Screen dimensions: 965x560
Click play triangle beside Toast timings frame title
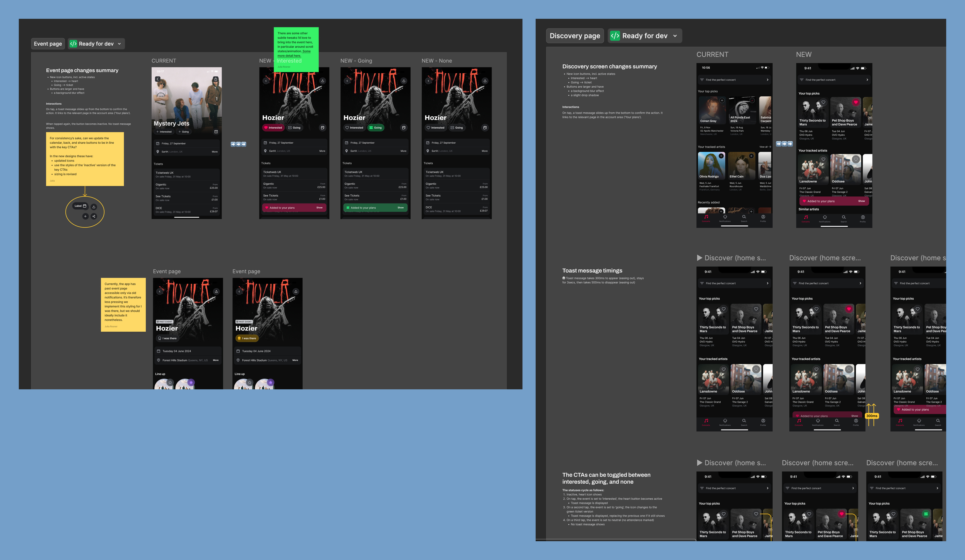(700, 258)
